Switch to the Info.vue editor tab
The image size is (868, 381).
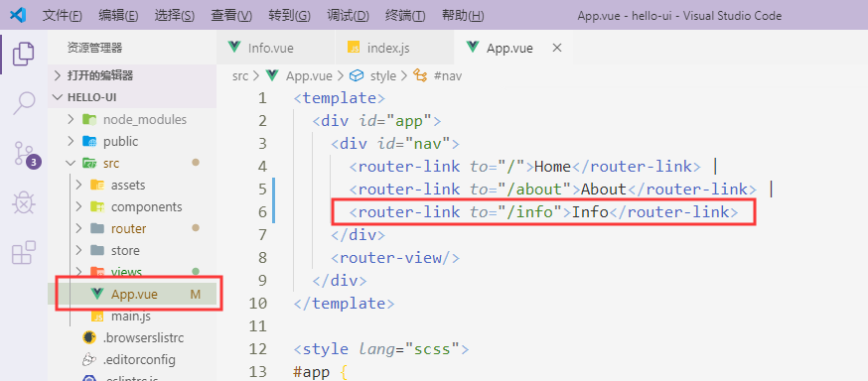click(276, 48)
